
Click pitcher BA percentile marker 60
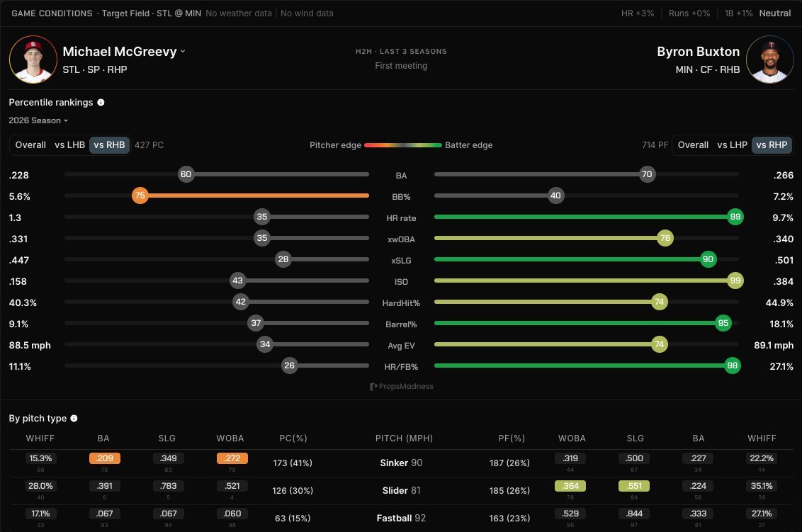coord(186,174)
